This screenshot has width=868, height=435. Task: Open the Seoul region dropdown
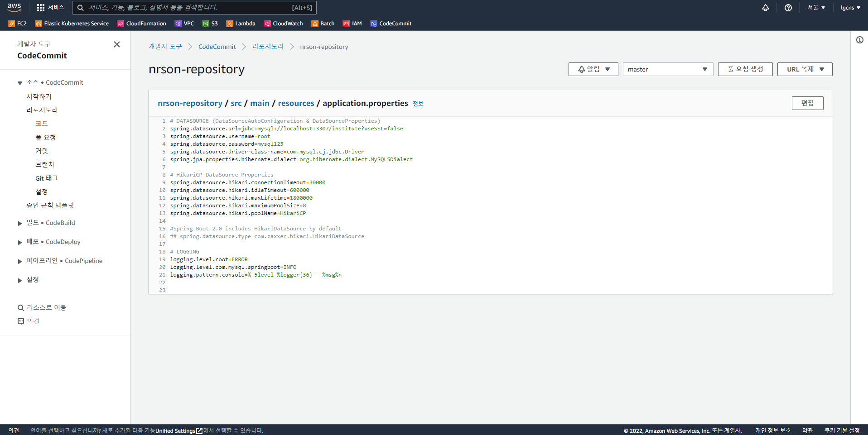click(x=816, y=8)
